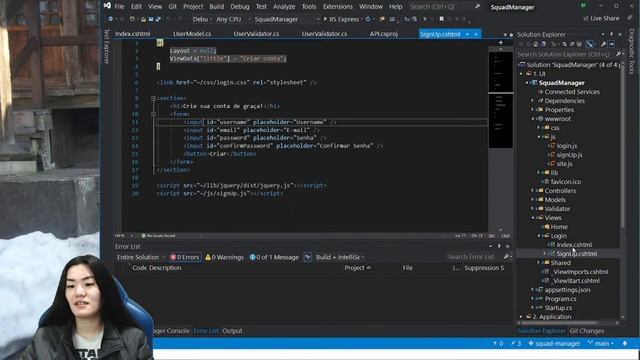The width and height of the screenshot is (640, 360).
Task: Switch to the UserModel.cs tab
Action: [x=192, y=34]
